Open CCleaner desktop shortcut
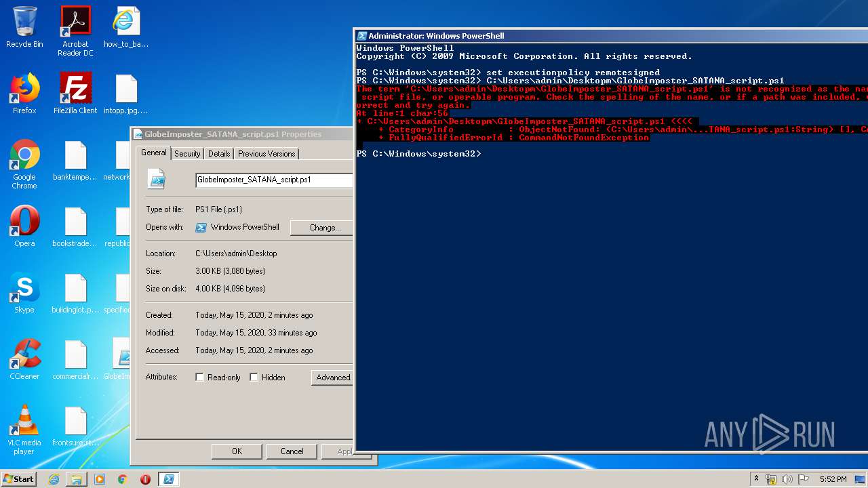The width and height of the screenshot is (868, 488). click(24, 359)
